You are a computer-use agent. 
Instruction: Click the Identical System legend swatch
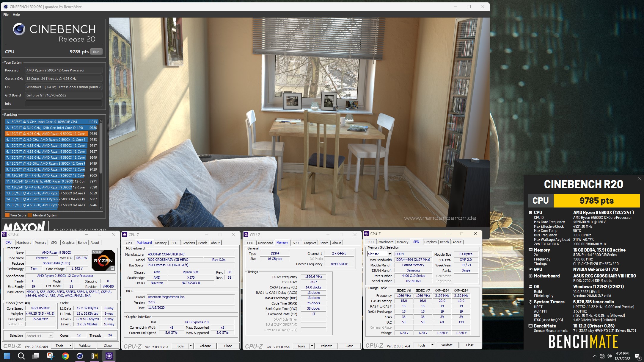[x=30, y=215]
